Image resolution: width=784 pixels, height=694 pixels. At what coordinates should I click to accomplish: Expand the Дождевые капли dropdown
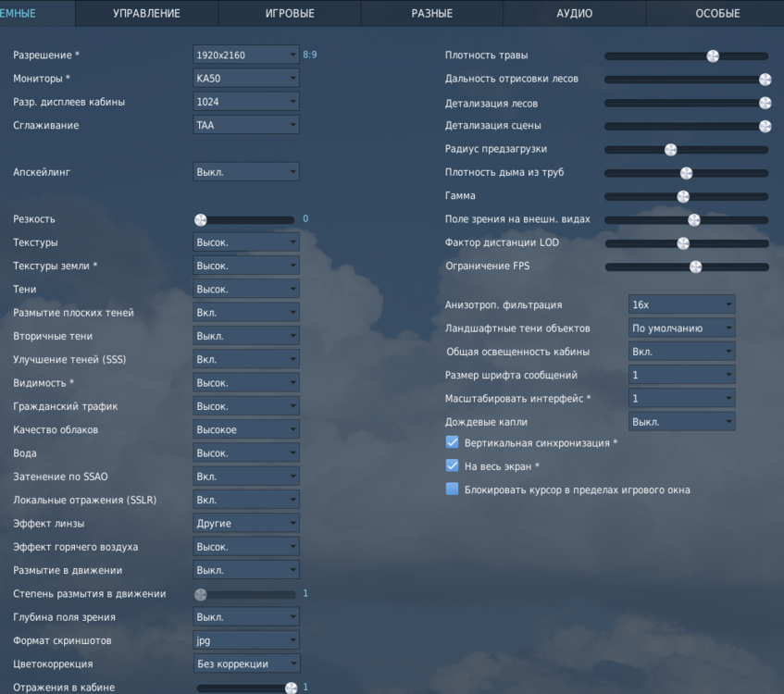[681, 422]
